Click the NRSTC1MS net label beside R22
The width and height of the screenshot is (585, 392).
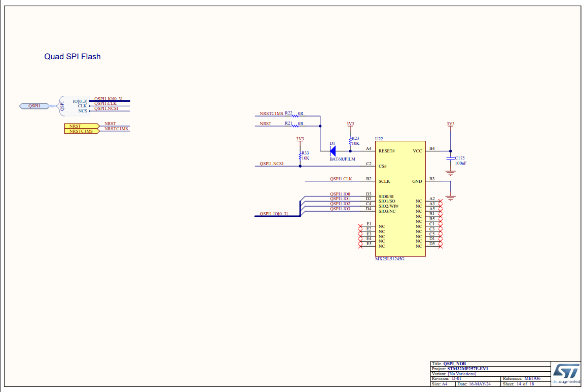(x=271, y=113)
